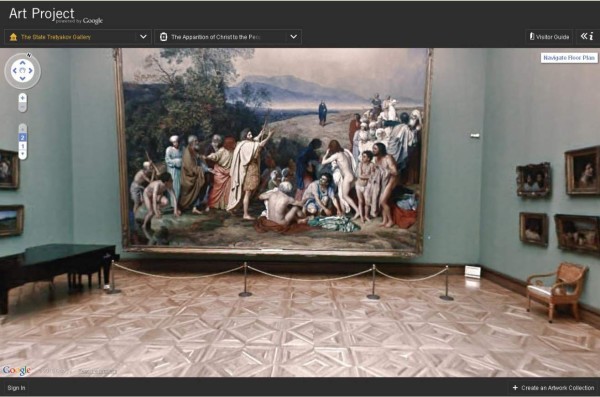The image size is (600, 397).
Task: Click the large Apparition of Christ painting
Action: click(273, 151)
